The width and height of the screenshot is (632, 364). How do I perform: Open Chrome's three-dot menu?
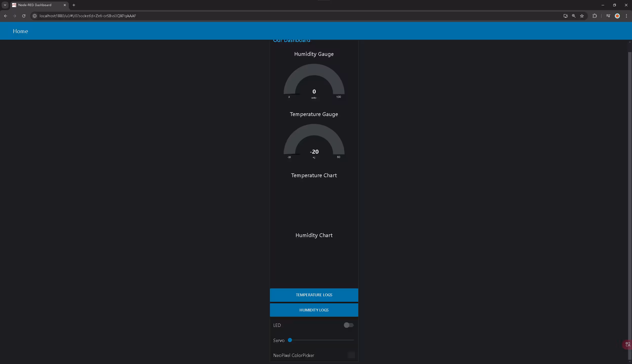(626, 16)
